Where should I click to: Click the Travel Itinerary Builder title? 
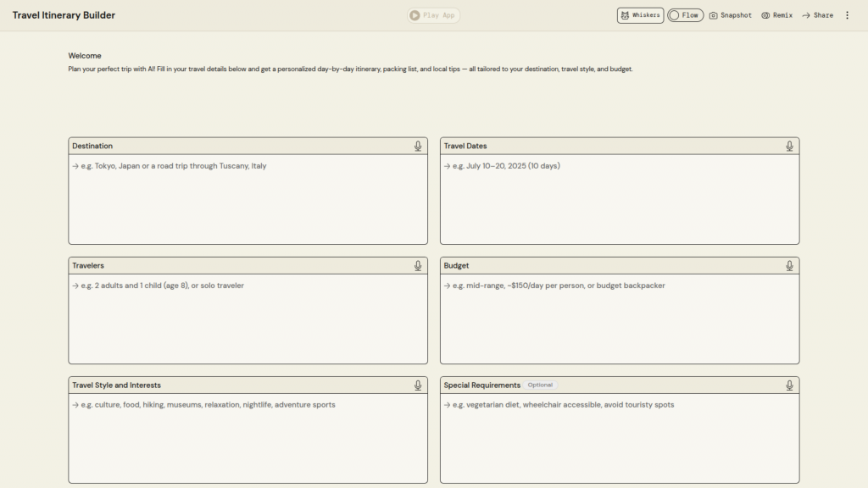(64, 15)
